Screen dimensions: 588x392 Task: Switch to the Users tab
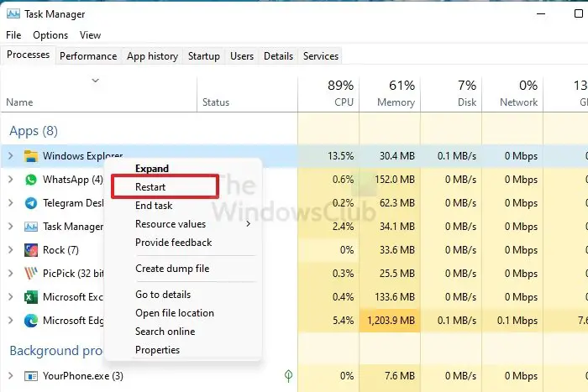point(242,56)
